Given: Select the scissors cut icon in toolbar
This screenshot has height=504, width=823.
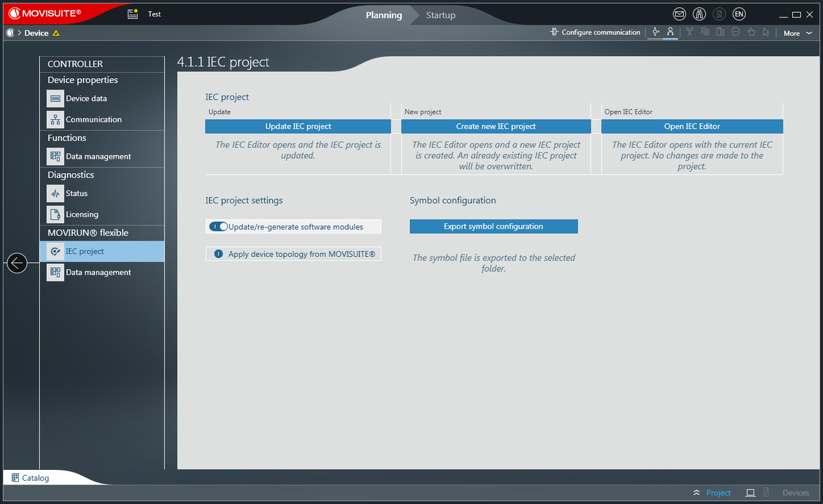Looking at the screenshot, I should coord(689,32).
